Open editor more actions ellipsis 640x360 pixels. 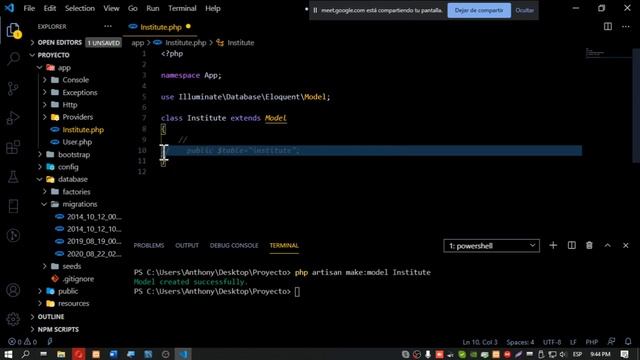coord(626,27)
